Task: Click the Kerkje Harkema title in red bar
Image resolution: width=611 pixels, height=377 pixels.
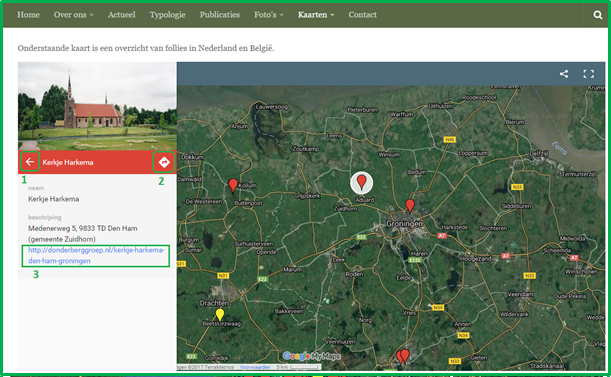Action: (x=68, y=162)
